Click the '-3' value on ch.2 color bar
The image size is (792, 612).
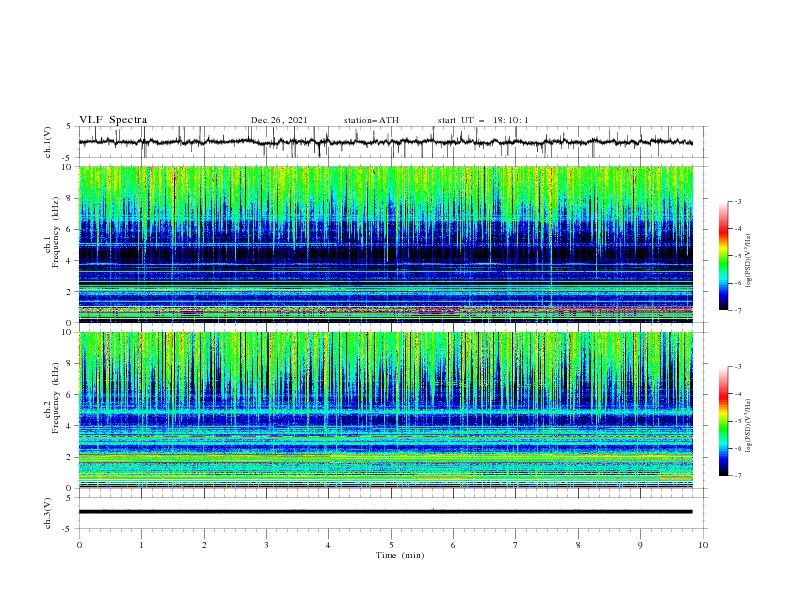pyautogui.click(x=738, y=367)
